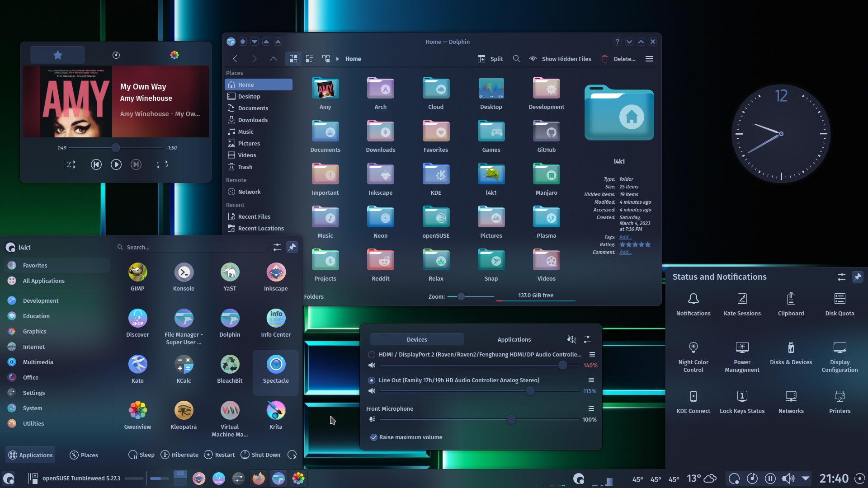Switch Dolphin to details tree view
This screenshot has height=488, width=868.
[x=326, y=59]
